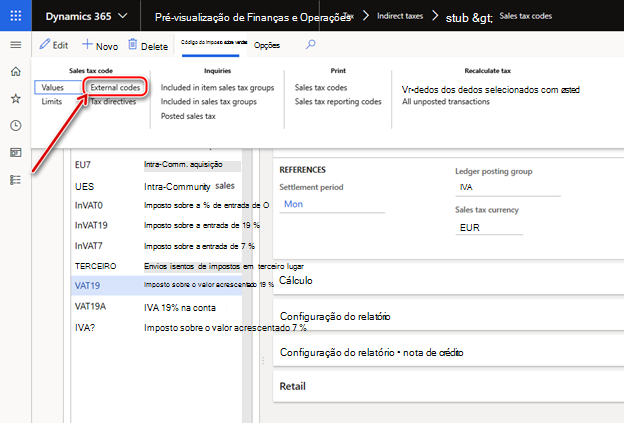Screen dimensions: 624x423
Task: Open Posted sales tax inquiry
Action: click(188, 116)
